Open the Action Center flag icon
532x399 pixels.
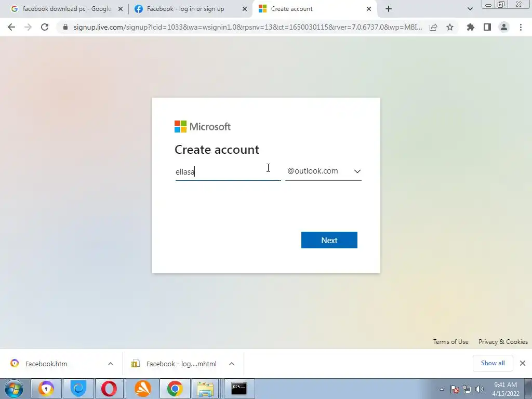455,389
